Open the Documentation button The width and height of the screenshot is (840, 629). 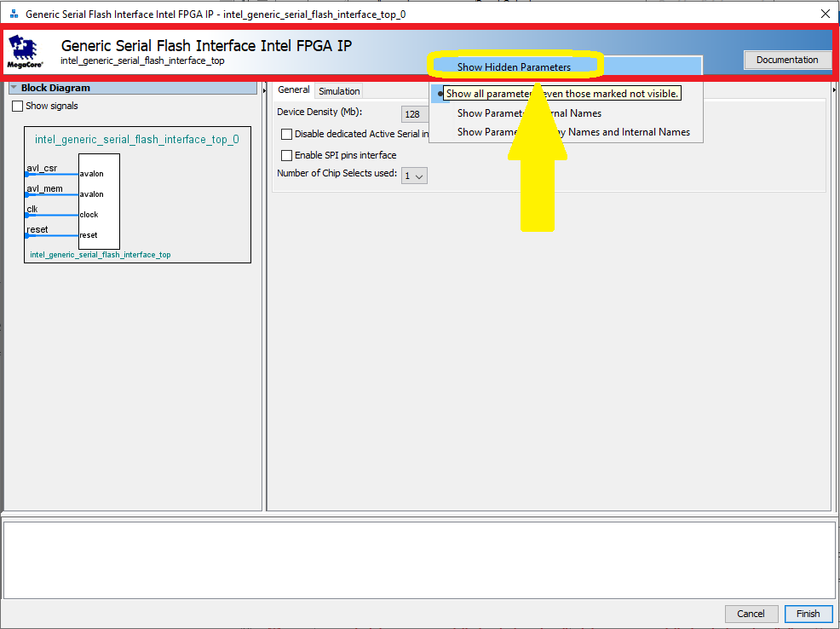point(787,60)
